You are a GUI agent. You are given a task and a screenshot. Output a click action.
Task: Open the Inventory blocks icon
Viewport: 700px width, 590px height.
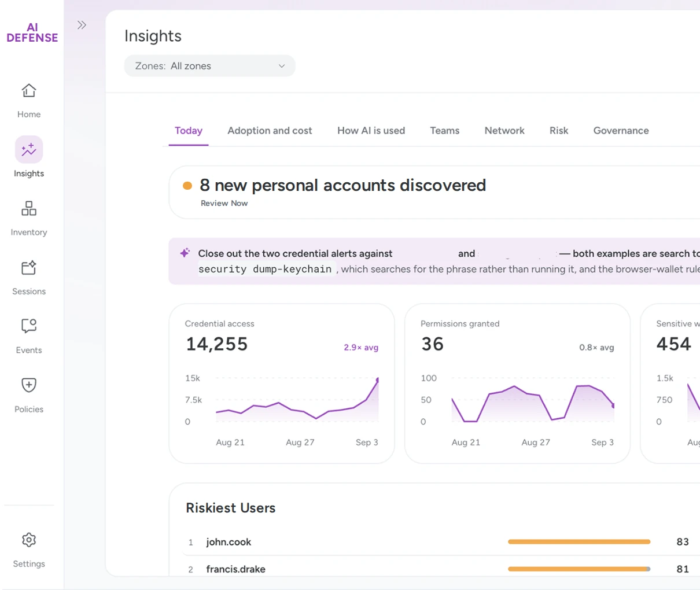click(29, 208)
